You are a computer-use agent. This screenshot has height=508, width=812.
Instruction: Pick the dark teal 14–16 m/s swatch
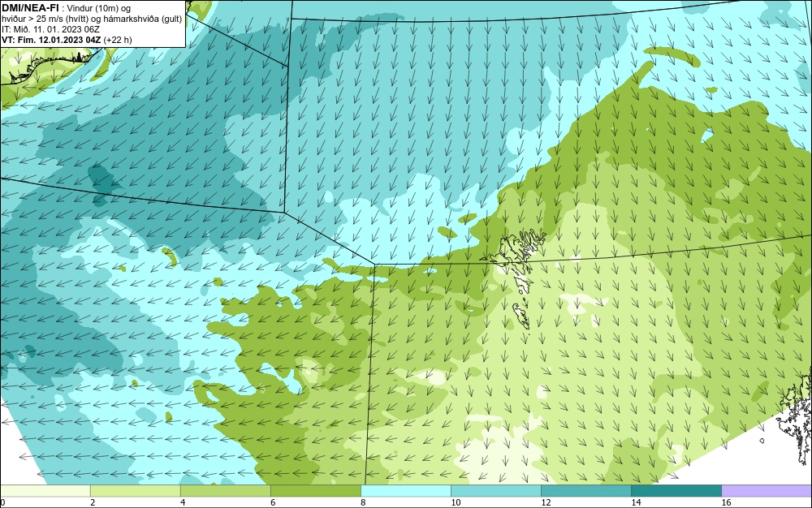coord(676,490)
